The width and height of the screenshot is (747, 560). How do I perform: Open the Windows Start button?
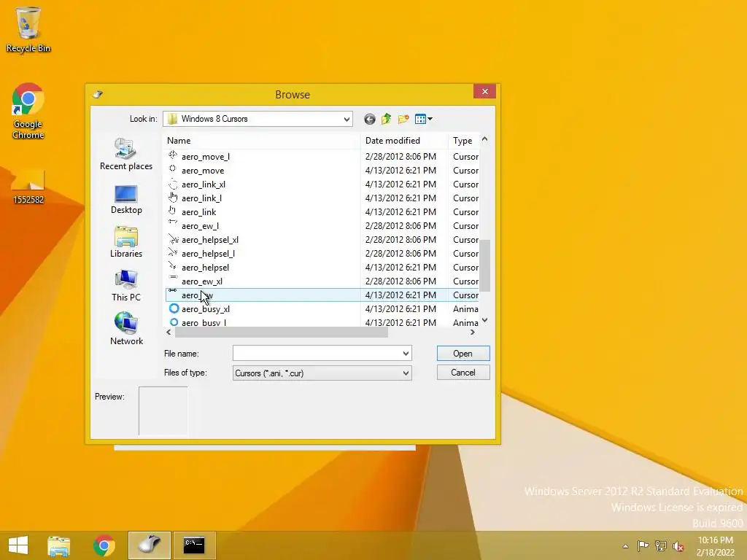18,545
